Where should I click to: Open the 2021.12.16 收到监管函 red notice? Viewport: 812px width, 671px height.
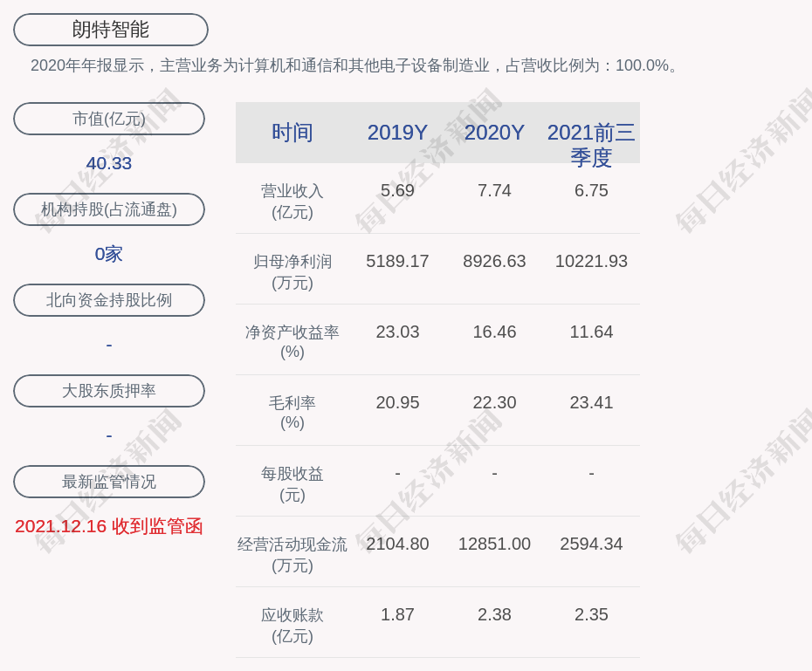click(109, 526)
